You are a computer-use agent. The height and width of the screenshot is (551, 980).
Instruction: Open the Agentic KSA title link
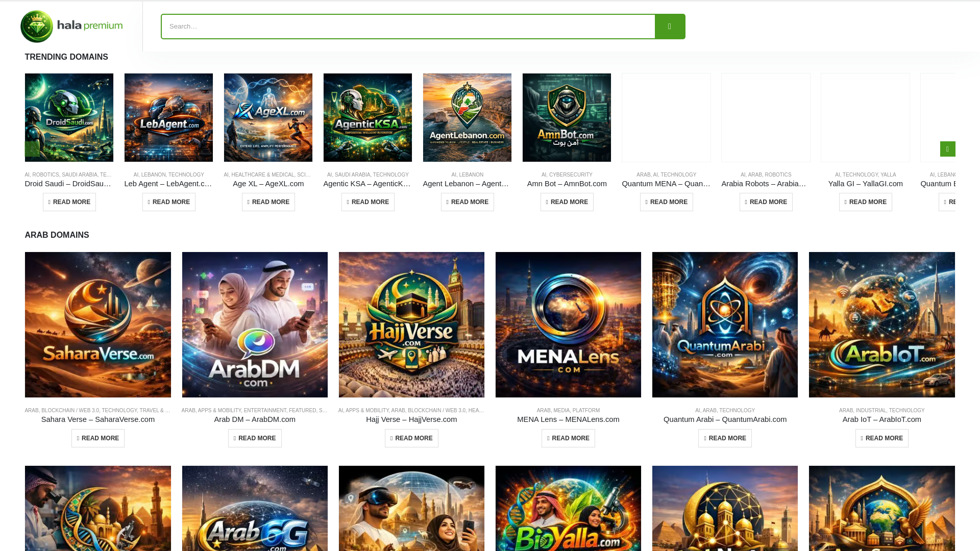367,184
